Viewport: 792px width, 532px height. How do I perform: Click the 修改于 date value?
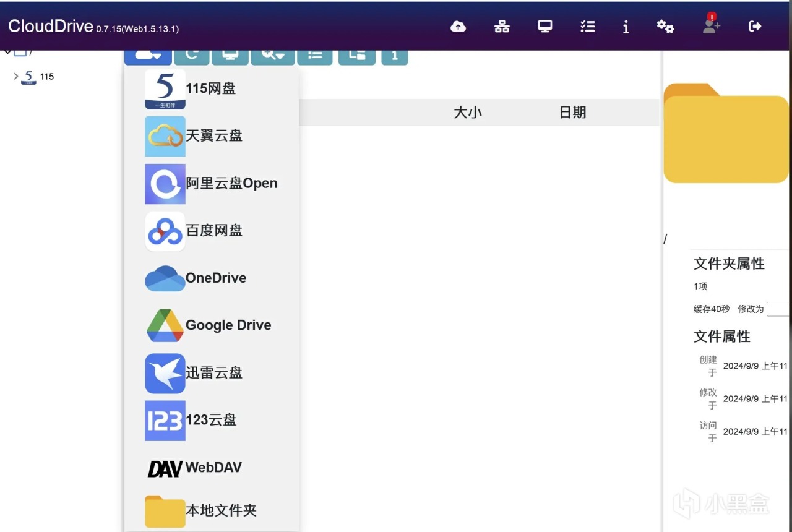[755, 399]
